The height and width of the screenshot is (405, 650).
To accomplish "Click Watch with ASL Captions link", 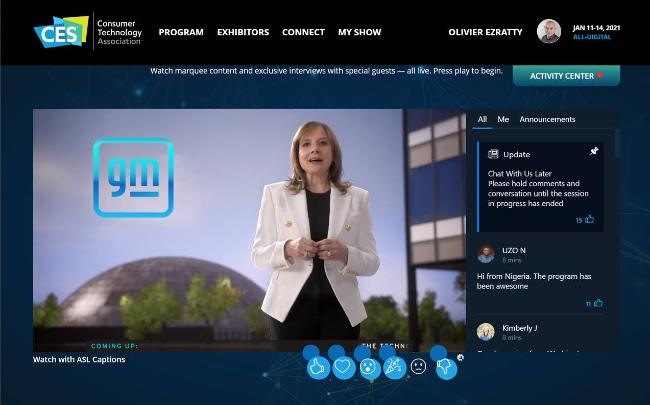I will (79, 359).
